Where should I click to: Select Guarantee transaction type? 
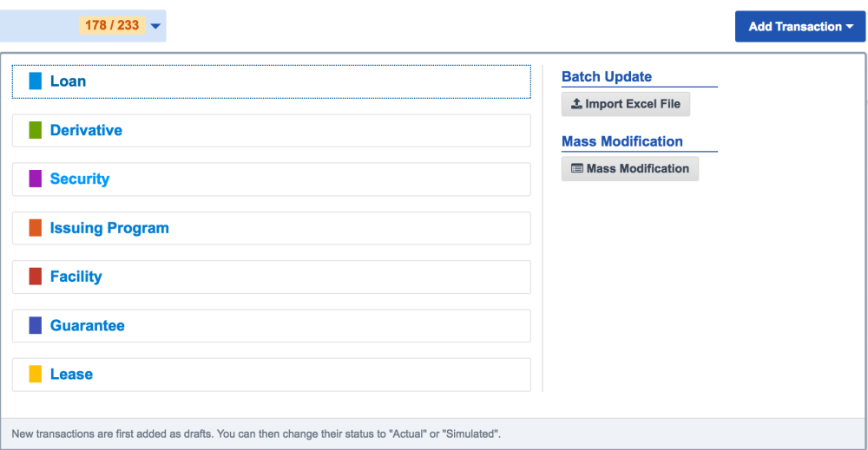click(271, 326)
